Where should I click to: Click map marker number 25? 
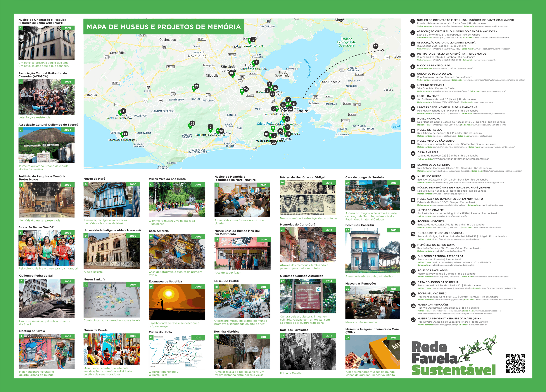click(376, 46)
